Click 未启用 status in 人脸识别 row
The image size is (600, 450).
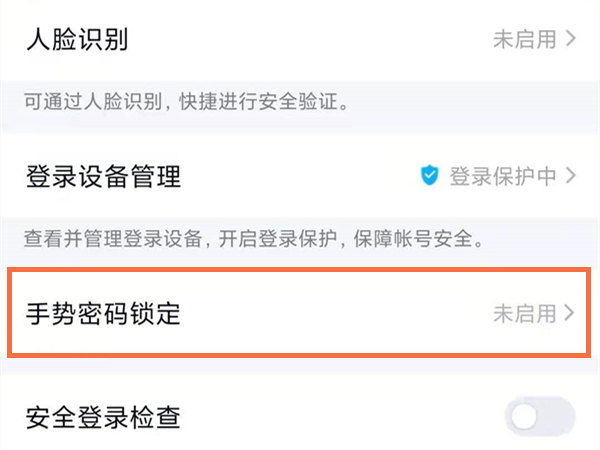pos(523,40)
